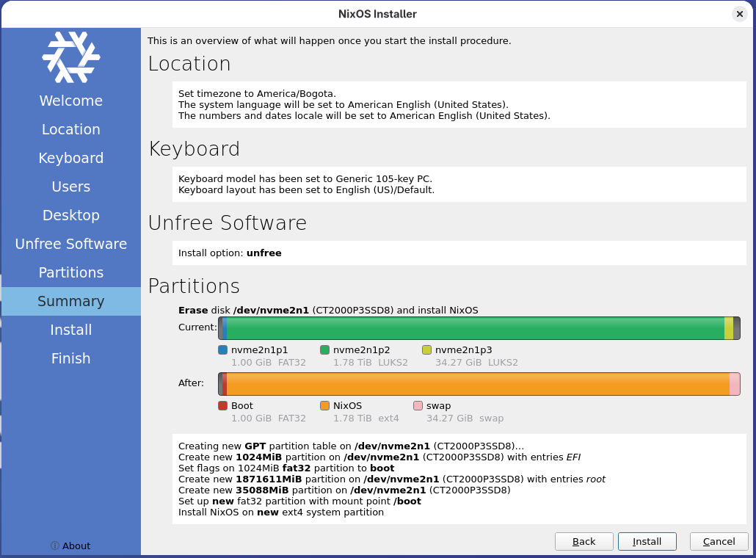Go back with the Back button

click(584, 541)
